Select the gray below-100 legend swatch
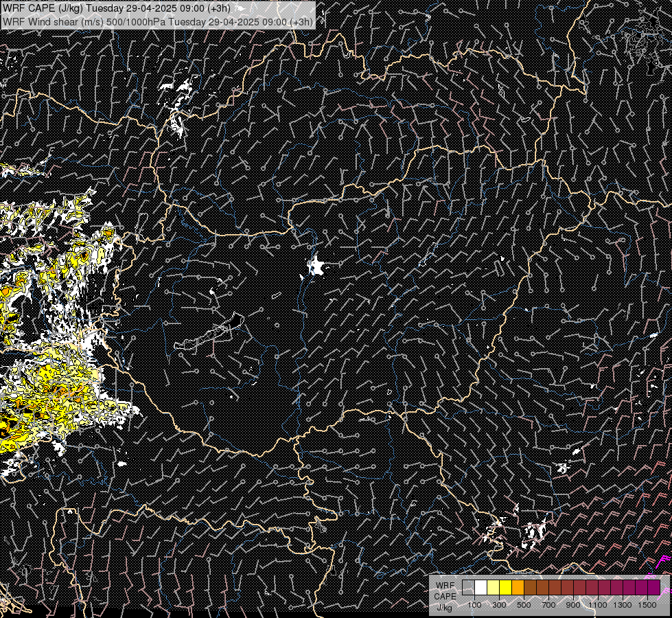 click(468, 588)
